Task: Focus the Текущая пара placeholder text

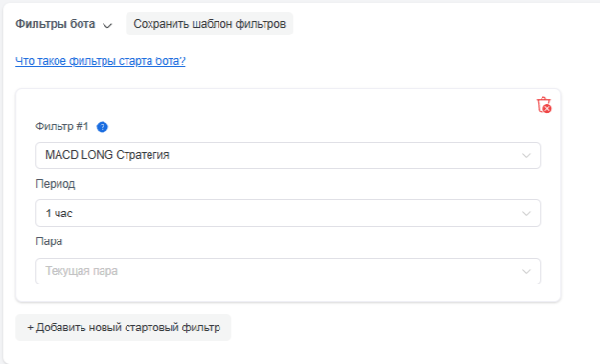Action: (x=81, y=271)
